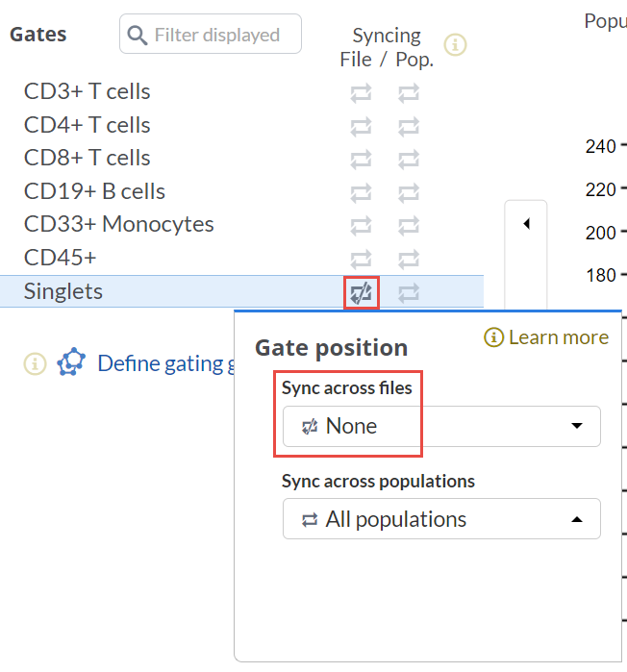Collapse panel using the left arrow handle
This screenshot has height=672, width=627.
526,224
